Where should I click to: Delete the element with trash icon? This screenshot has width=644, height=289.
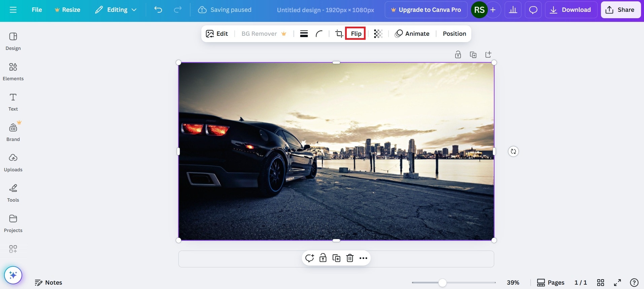point(350,258)
